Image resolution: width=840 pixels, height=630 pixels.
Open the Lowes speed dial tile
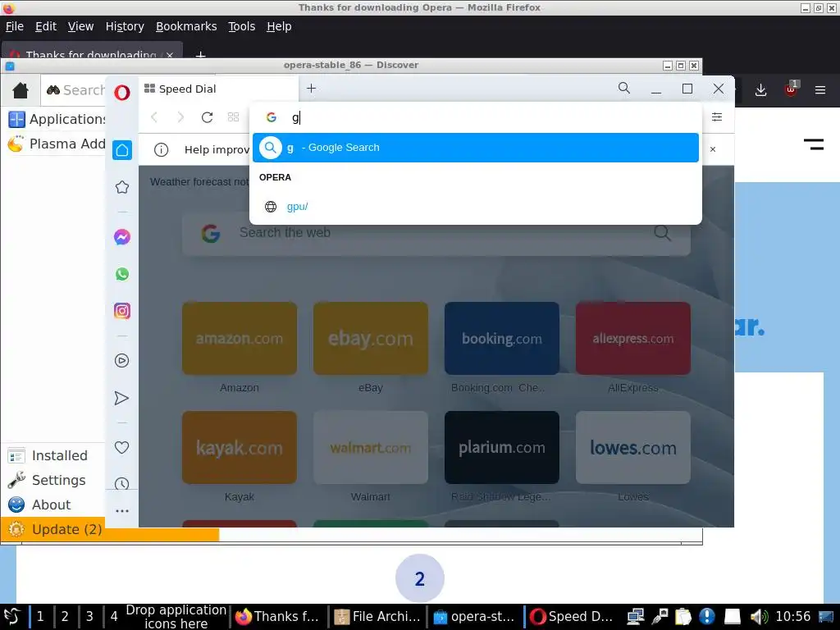(633, 448)
